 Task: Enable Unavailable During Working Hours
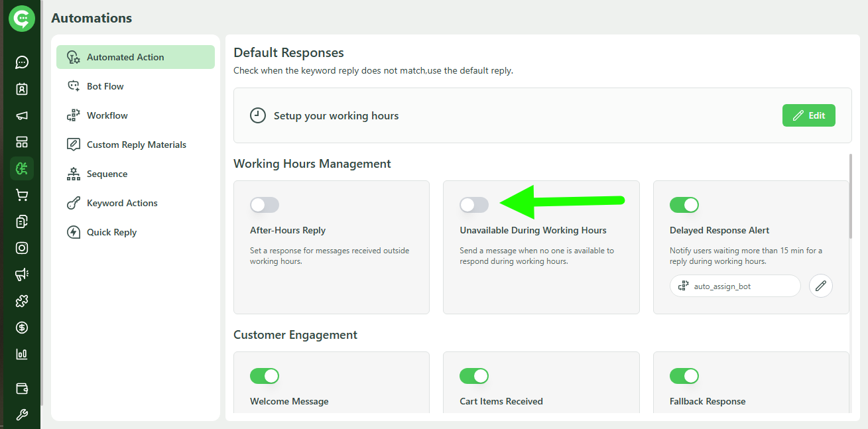474,205
